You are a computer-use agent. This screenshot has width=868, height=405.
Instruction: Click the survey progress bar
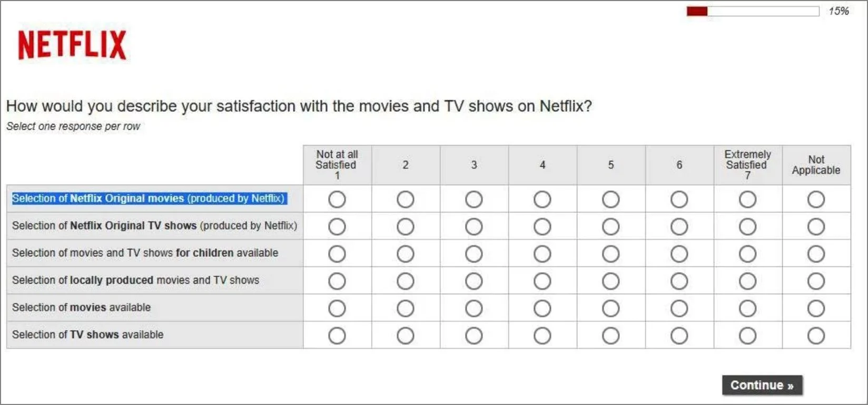(x=753, y=11)
